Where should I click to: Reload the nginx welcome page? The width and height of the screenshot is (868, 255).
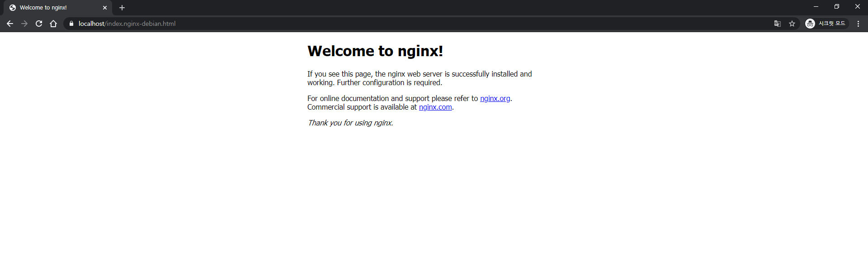point(39,24)
